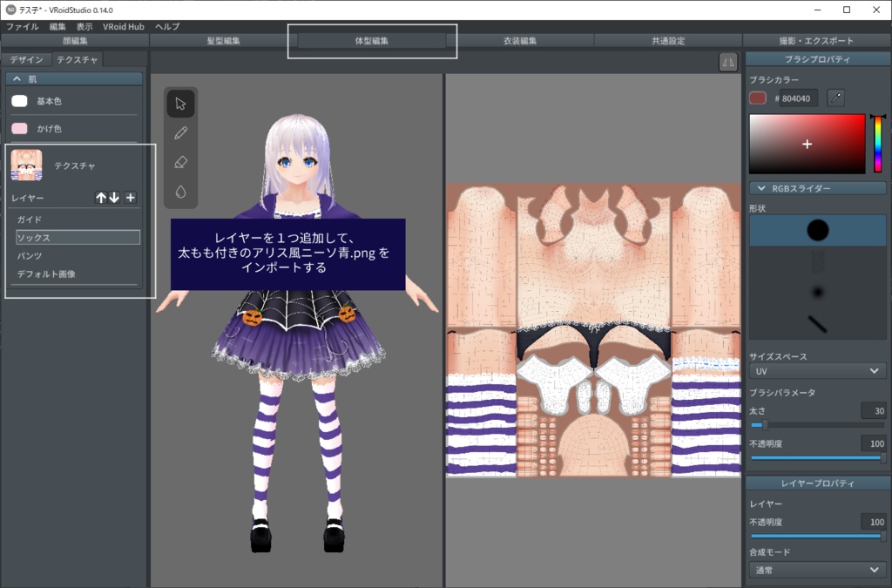Expand the RGBスライダー section
The width and height of the screenshot is (892, 588).
[x=816, y=188]
